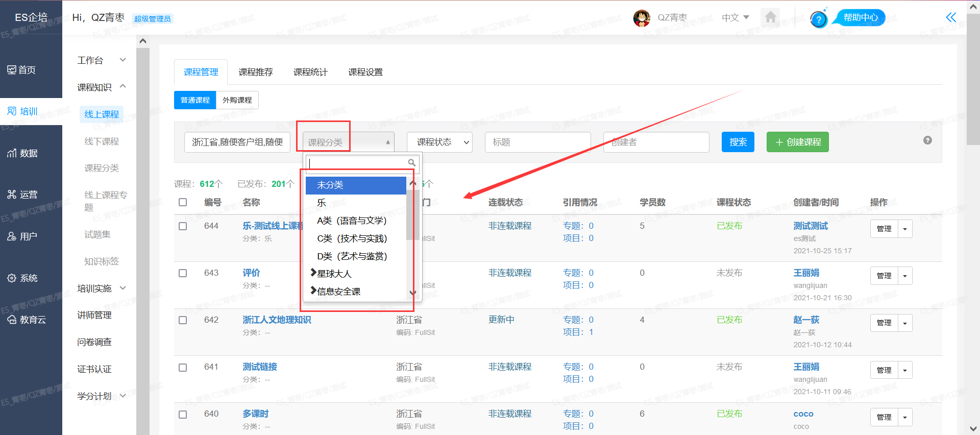The width and height of the screenshot is (980, 435).
Task: Choose 未分类 in category list
Action: (356, 185)
